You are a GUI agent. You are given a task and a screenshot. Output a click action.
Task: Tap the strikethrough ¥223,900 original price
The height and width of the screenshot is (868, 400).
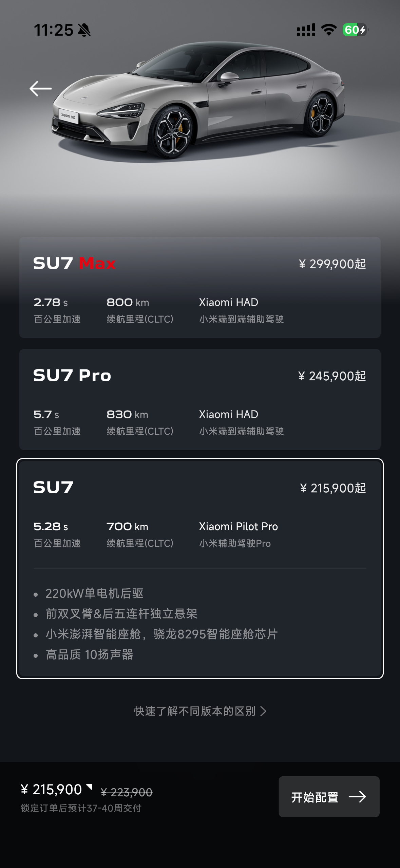click(x=127, y=792)
